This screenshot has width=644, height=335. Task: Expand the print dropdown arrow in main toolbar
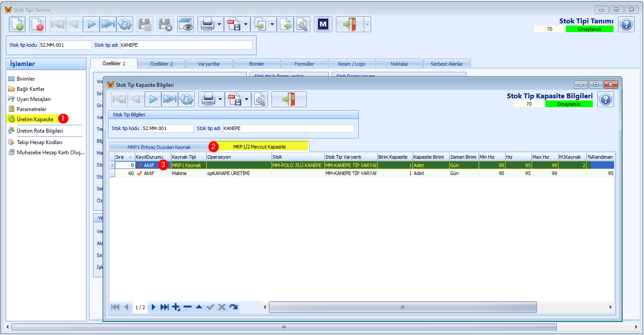pos(219,24)
